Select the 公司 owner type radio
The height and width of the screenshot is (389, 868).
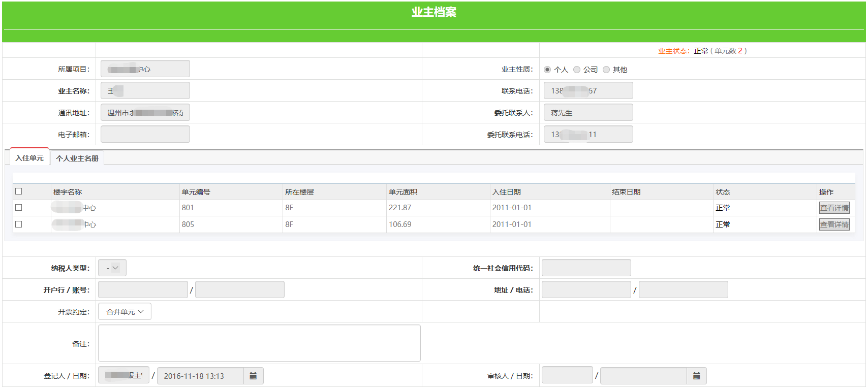click(x=577, y=70)
